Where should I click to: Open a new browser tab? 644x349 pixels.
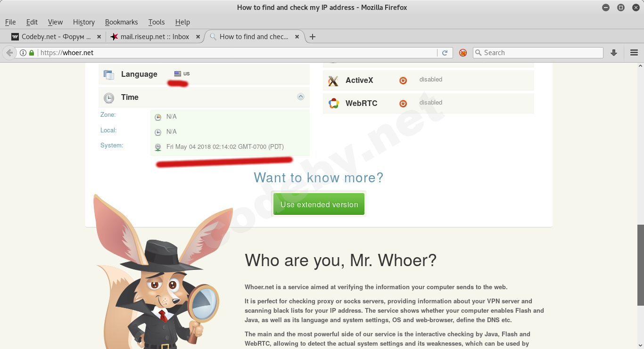click(312, 37)
